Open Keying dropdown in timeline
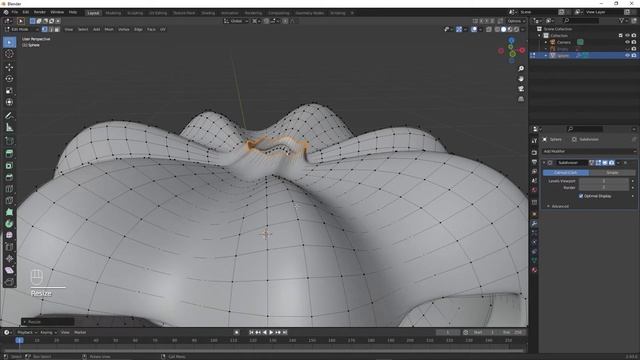This screenshot has height=360, width=640. (49, 333)
